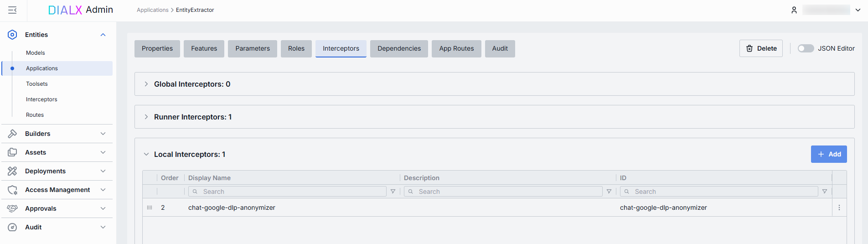Screen dimensions: 868x244
Task: Toggle the JSON Editor switch
Action: 806,48
